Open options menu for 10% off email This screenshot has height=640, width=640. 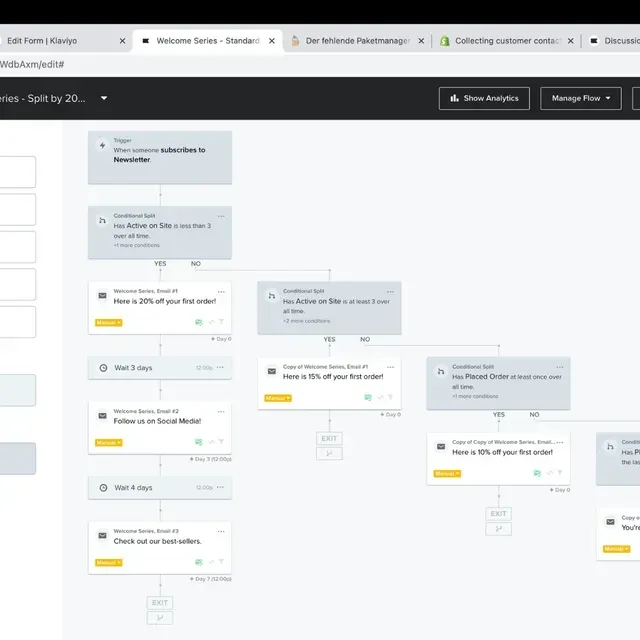[x=560, y=442]
